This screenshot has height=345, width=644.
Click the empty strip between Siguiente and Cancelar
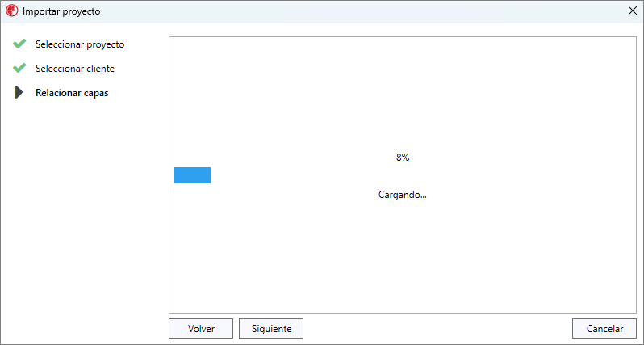[437, 329]
